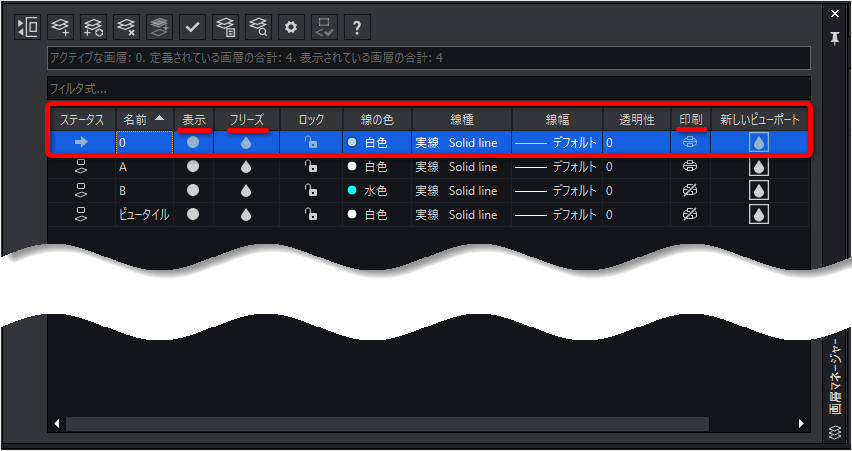Viewport: 852px width, 451px height.
Task: Open layer settings gear icon
Action: [291, 26]
